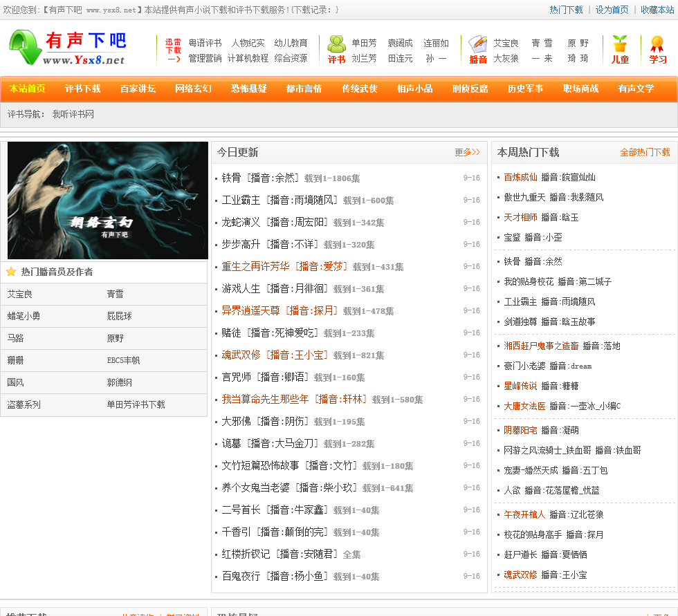Viewport: 678px width, 616px height.
Task: Click 盗墓系列 in sidebar
Action: [x=24, y=404]
